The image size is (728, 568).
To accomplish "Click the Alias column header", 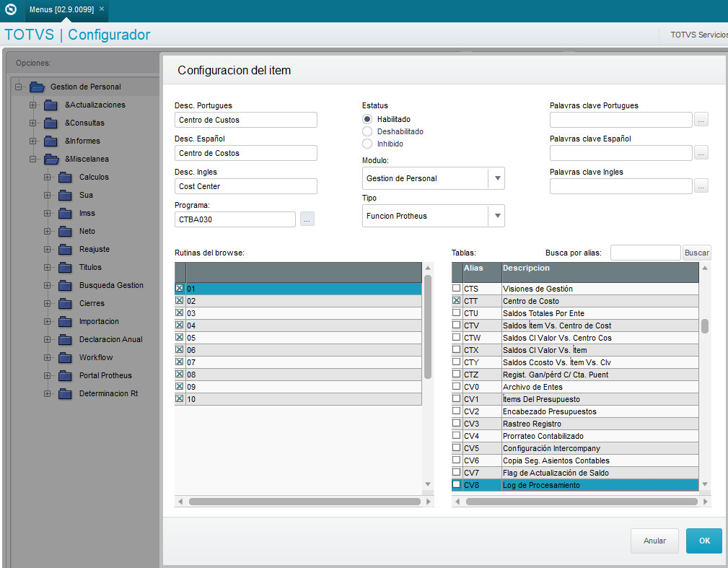I will (x=482, y=272).
